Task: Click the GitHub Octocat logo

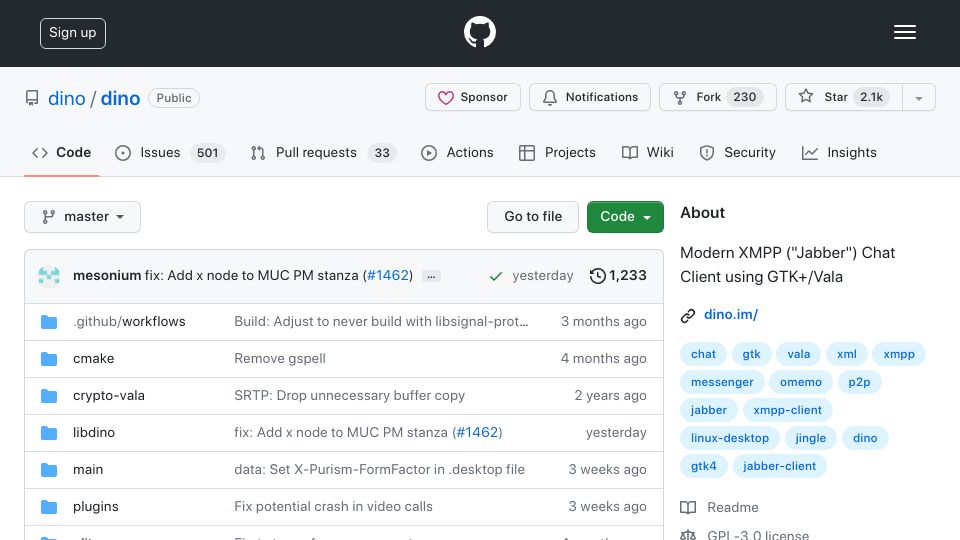Action: tap(479, 32)
